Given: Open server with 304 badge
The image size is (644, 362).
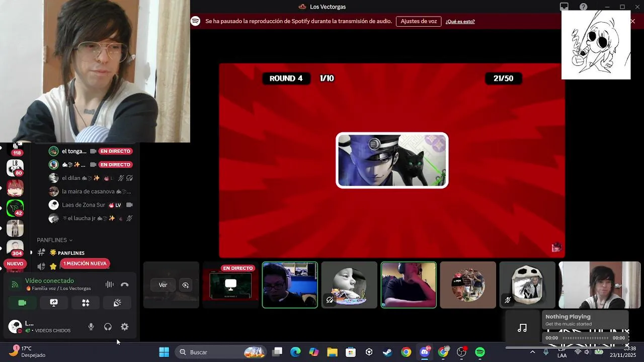Looking at the screenshot, I should [15, 247].
